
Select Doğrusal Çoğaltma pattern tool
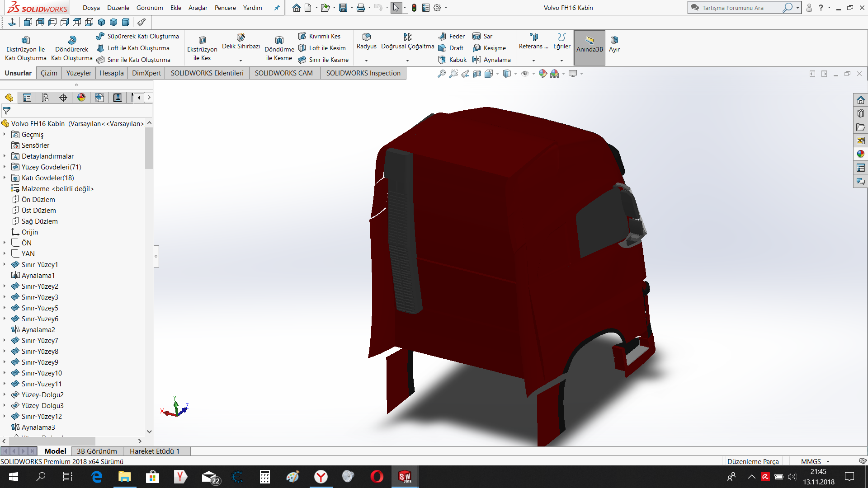[x=408, y=42]
